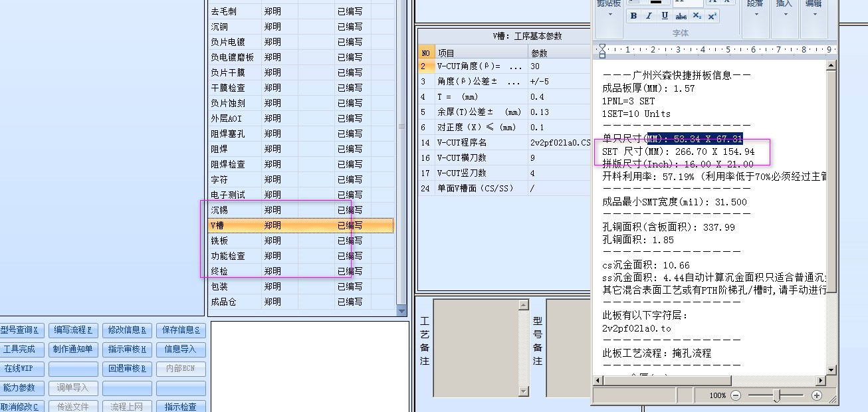The height and width of the screenshot is (412, 868).
Task: Click the 取消修改 C button
Action: pyautogui.click(x=21, y=407)
